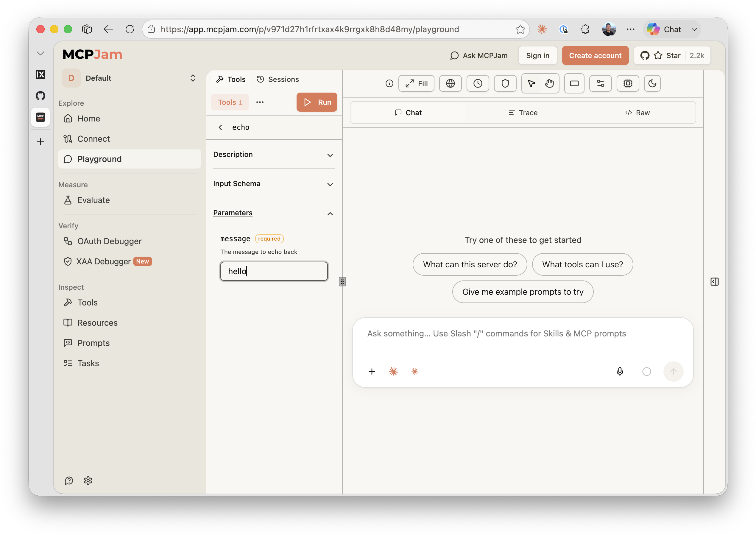Image resolution: width=756 pixels, height=535 pixels.
Task: Expand the Description section
Action: pos(274,155)
